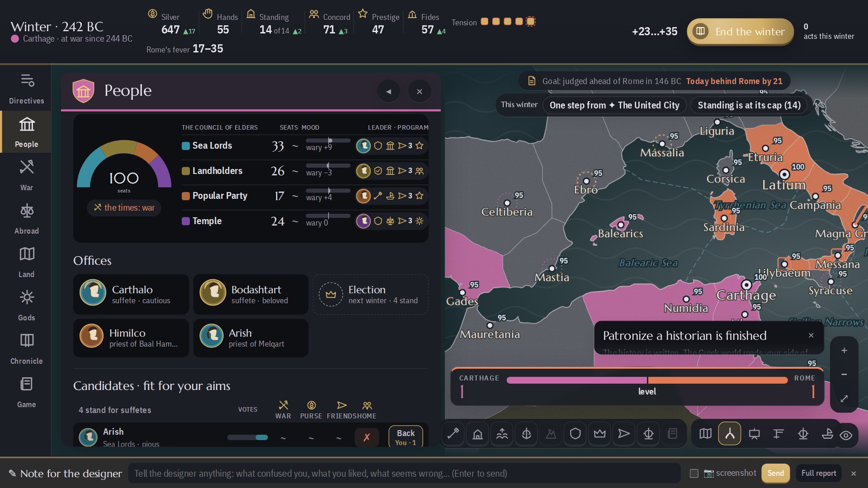
Task: Select the crown icon in bottom toolbar
Action: click(599, 434)
